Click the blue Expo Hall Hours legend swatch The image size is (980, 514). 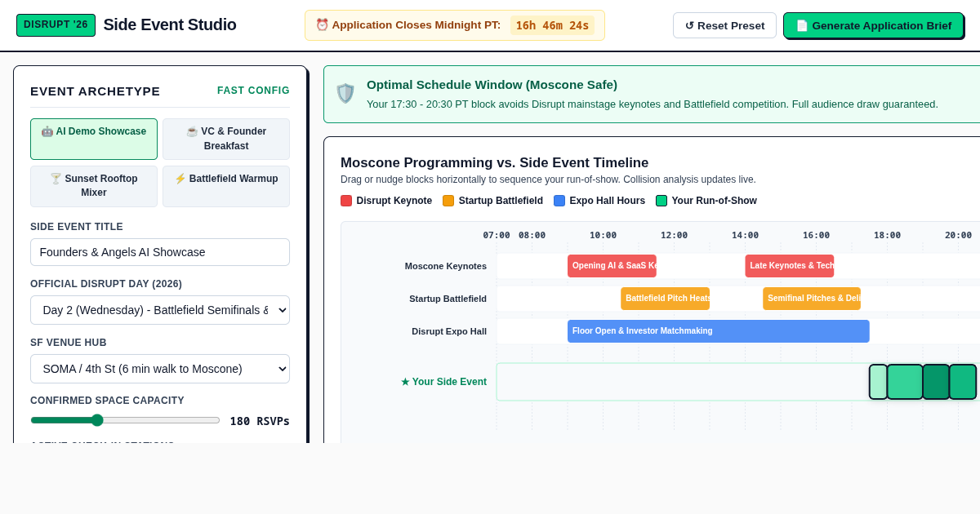pyautogui.click(x=559, y=201)
